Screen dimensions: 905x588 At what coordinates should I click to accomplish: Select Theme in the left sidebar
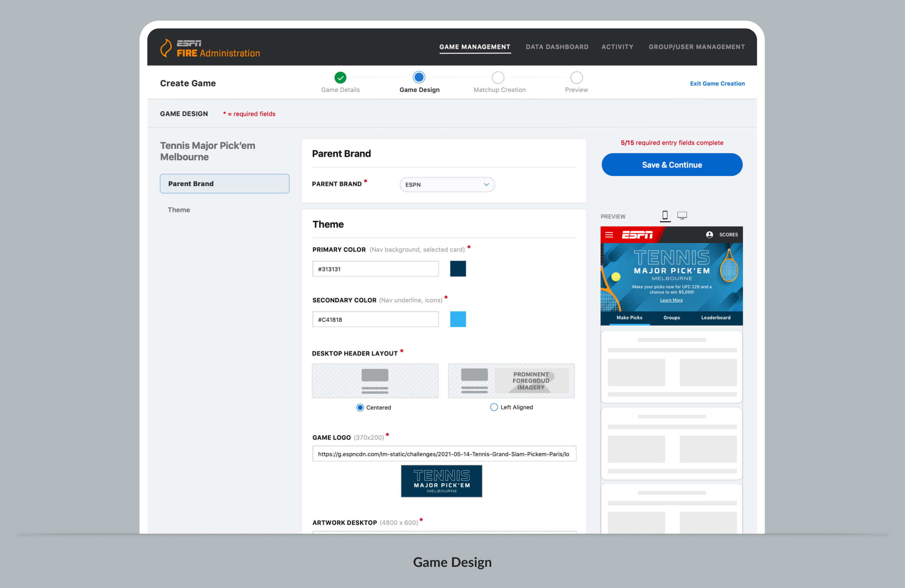(x=179, y=210)
